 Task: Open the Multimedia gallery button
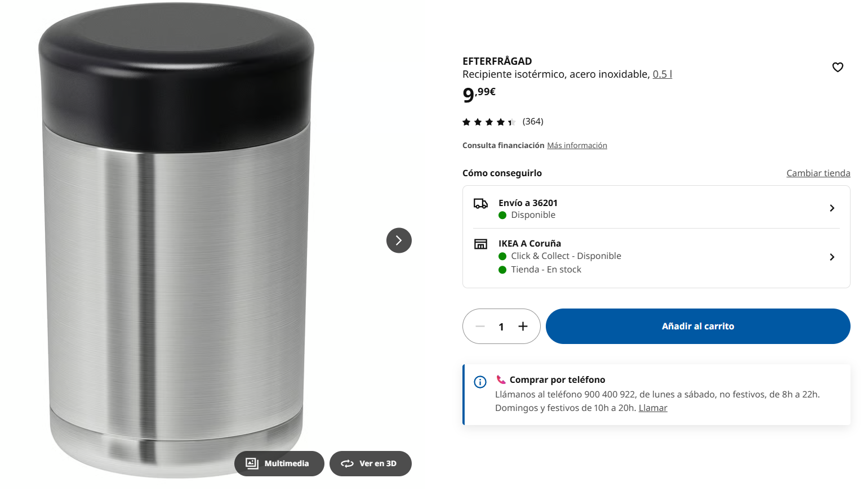pos(279,463)
